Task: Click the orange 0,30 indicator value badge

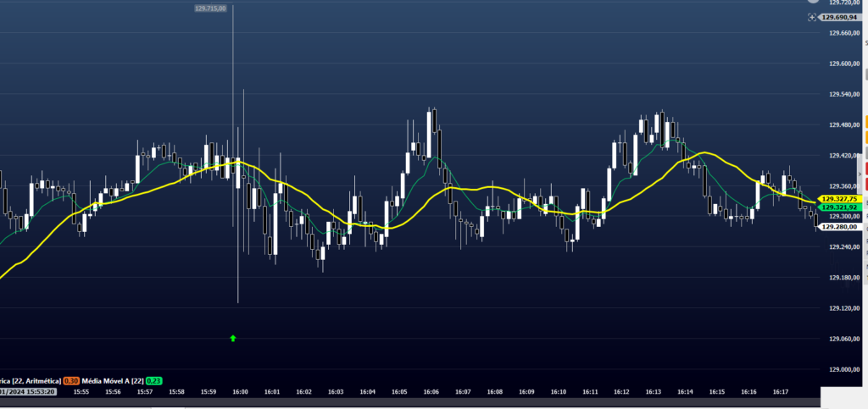Action: 70,381
